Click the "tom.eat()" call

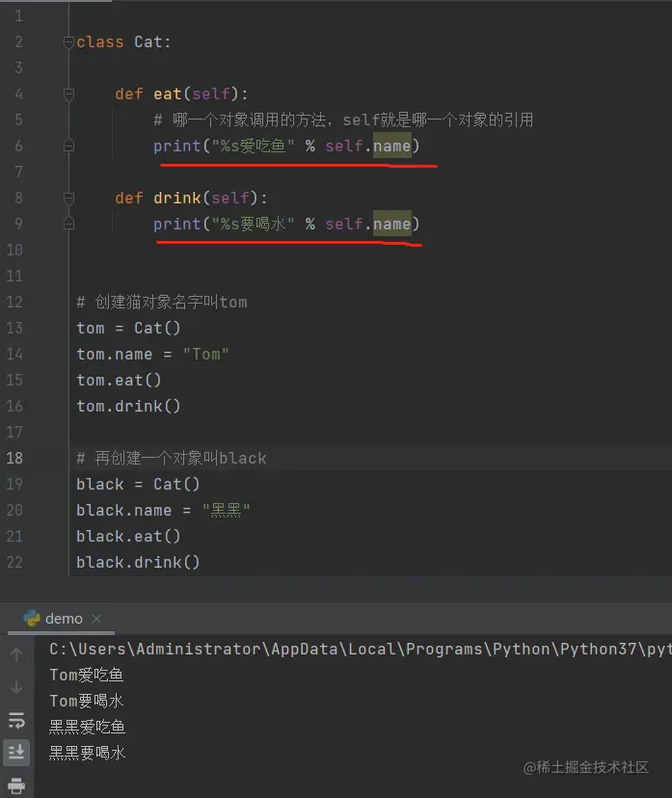tap(119, 380)
